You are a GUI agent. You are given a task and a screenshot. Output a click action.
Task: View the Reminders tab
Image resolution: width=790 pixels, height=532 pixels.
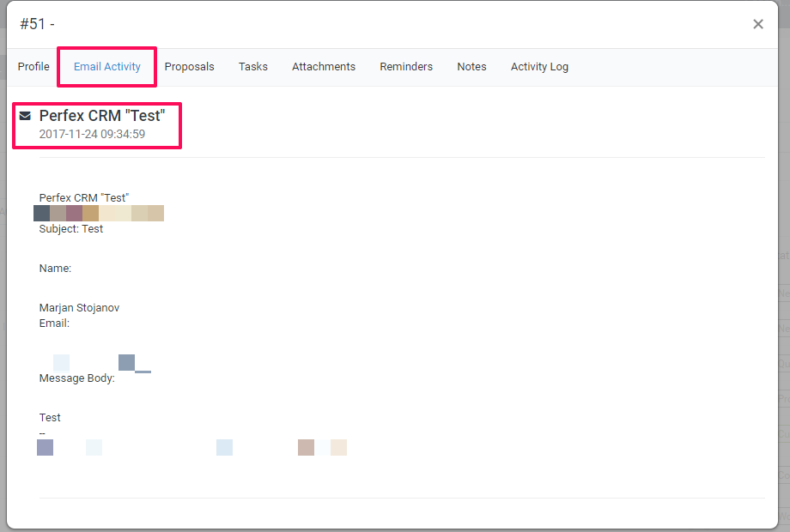406,66
